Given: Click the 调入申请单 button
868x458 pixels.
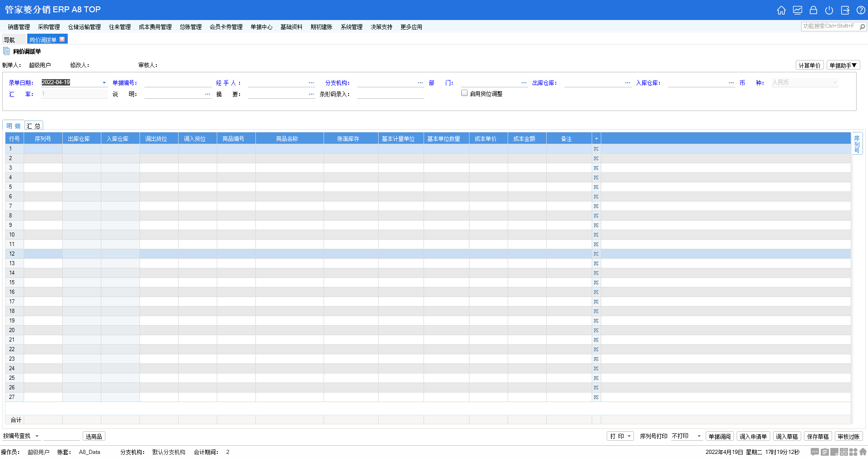Looking at the screenshot, I should point(753,436).
